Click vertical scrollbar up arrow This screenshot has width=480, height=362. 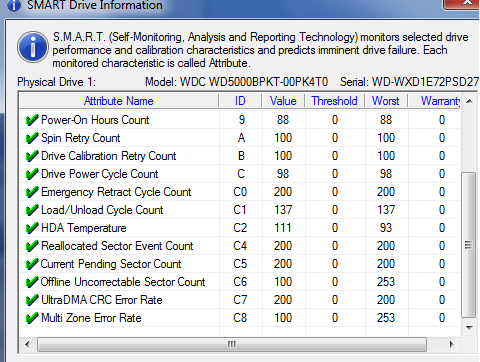click(469, 101)
